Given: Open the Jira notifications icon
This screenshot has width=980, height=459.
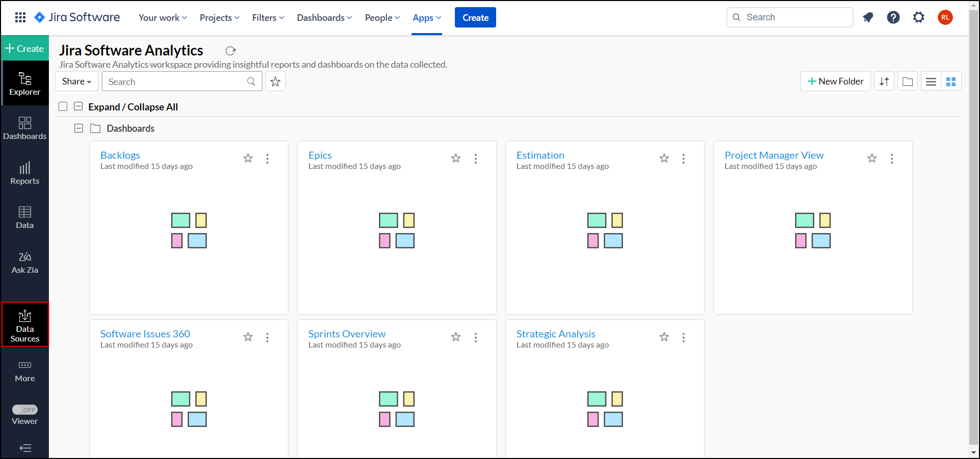Looking at the screenshot, I should coord(868,17).
